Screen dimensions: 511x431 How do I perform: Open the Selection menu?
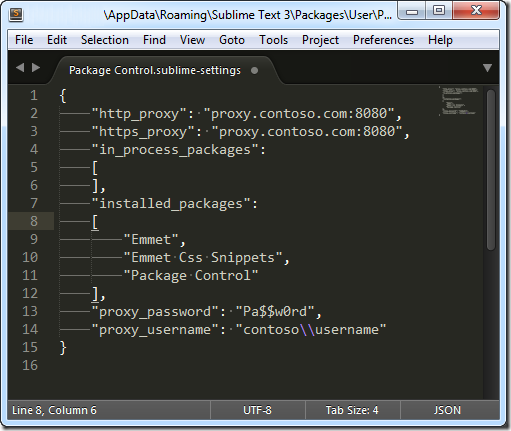pyautogui.click(x=105, y=40)
